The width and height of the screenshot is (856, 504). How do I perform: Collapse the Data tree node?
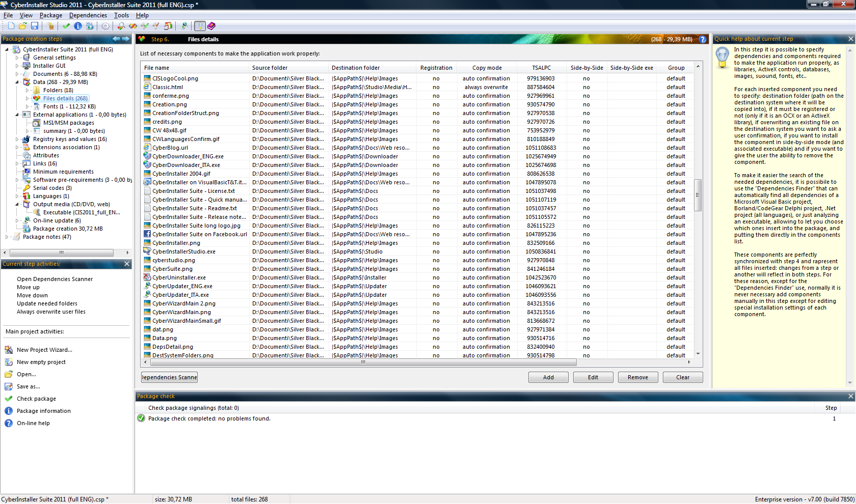pos(17,82)
